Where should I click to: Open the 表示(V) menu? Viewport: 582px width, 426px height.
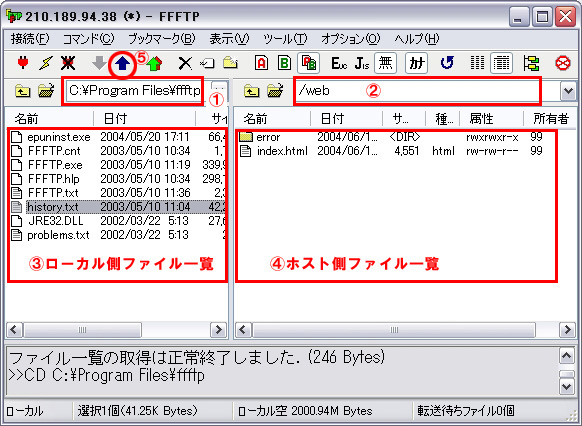point(229,39)
